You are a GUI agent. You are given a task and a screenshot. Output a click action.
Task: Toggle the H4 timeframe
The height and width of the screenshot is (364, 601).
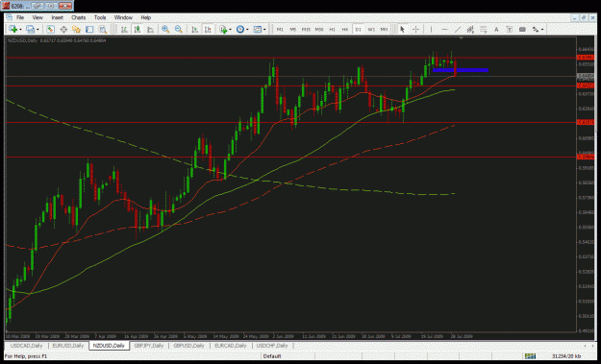pos(345,30)
